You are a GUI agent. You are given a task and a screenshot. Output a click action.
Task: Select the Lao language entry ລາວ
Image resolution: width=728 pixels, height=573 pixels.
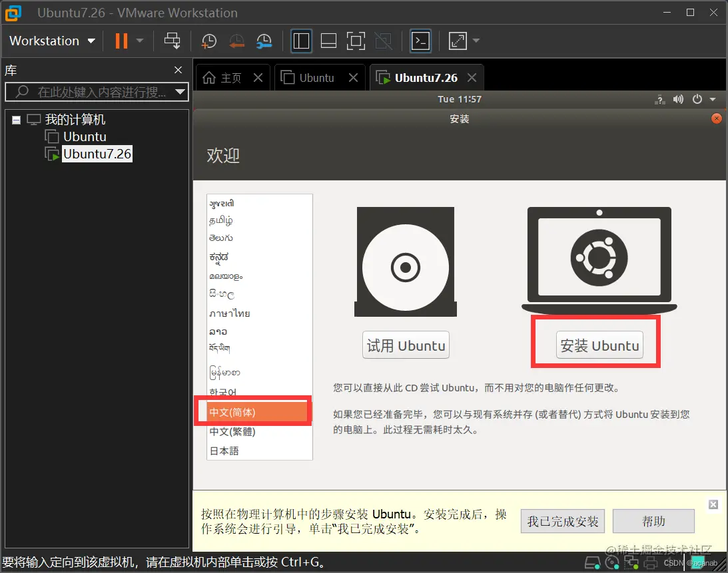(x=218, y=331)
